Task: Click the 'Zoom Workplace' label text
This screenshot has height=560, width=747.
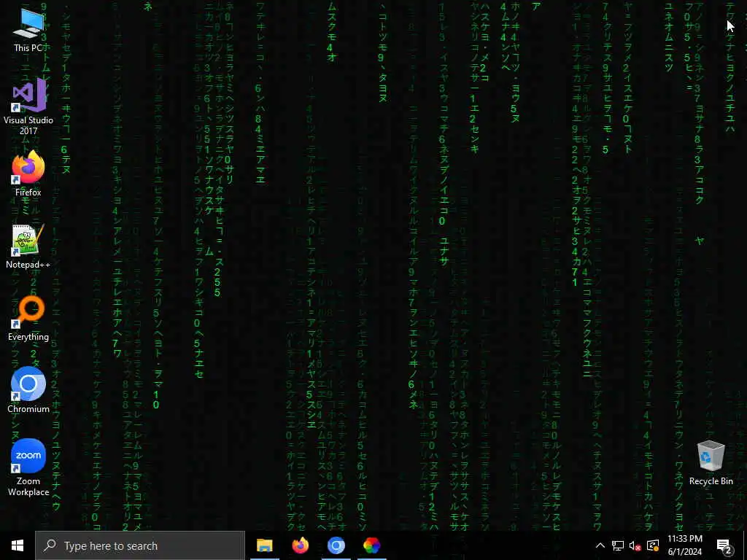Action: pos(28,486)
